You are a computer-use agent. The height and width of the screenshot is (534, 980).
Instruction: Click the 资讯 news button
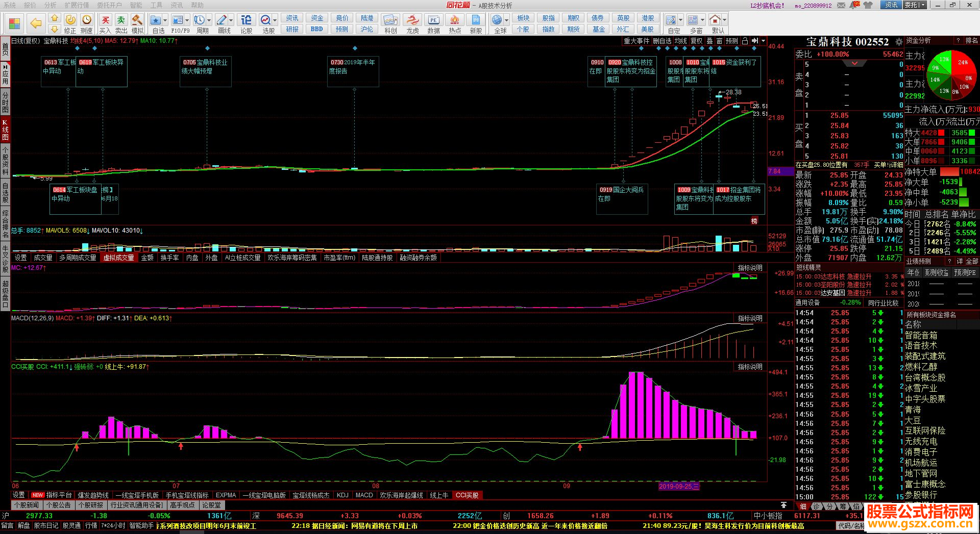pyautogui.click(x=292, y=18)
